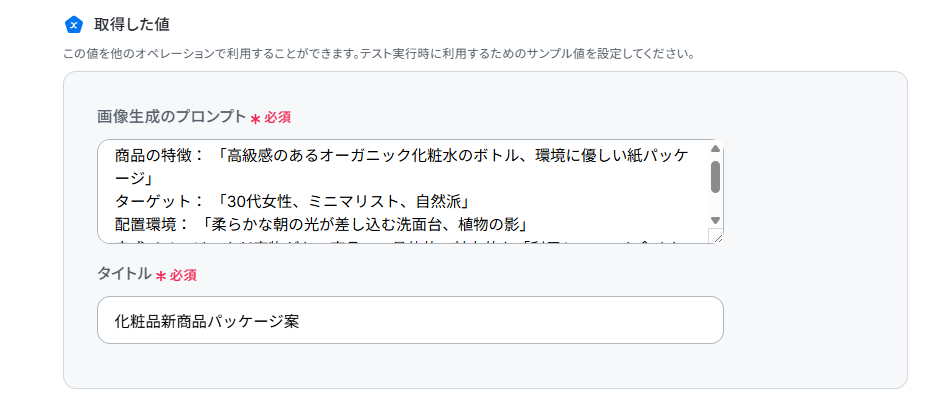950x407 pixels.
Task: Place cursor in the 商品の特徴 line
Action: click(401, 156)
